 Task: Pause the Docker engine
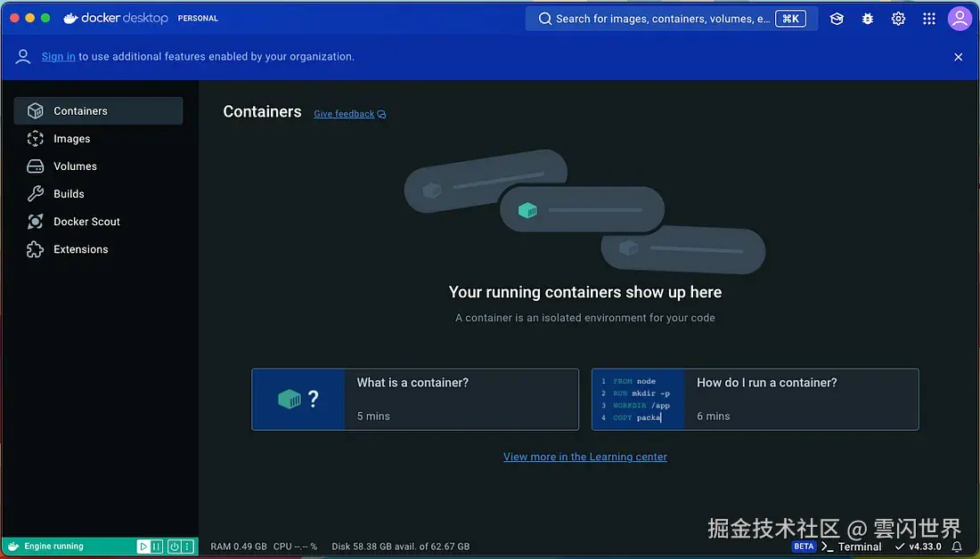157,547
